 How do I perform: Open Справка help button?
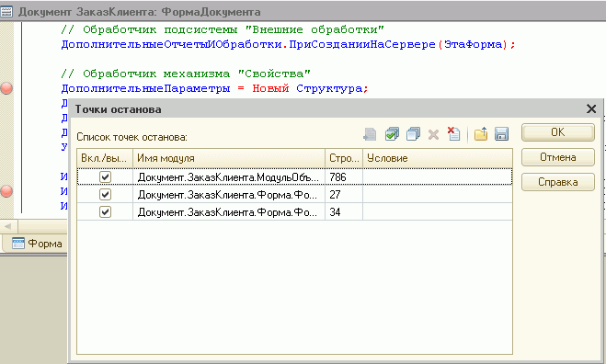(557, 182)
